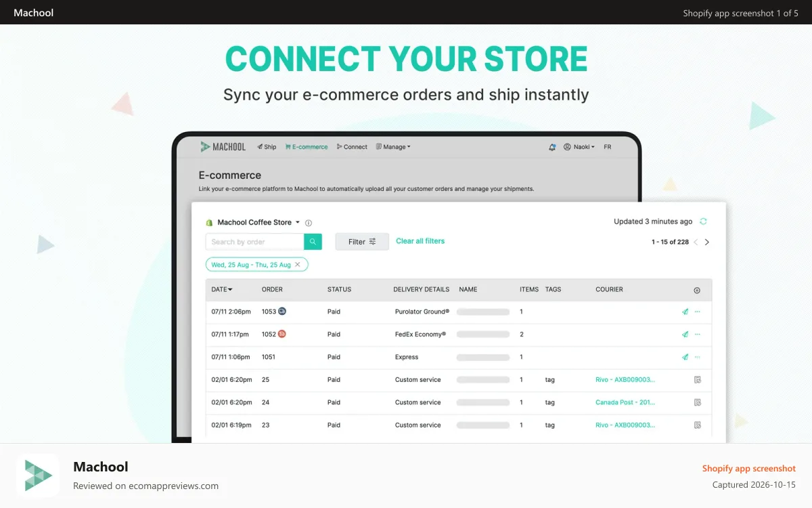This screenshot has height=508, width=812.
Task: Open more options for order 1053
Action: click(698, 312)
